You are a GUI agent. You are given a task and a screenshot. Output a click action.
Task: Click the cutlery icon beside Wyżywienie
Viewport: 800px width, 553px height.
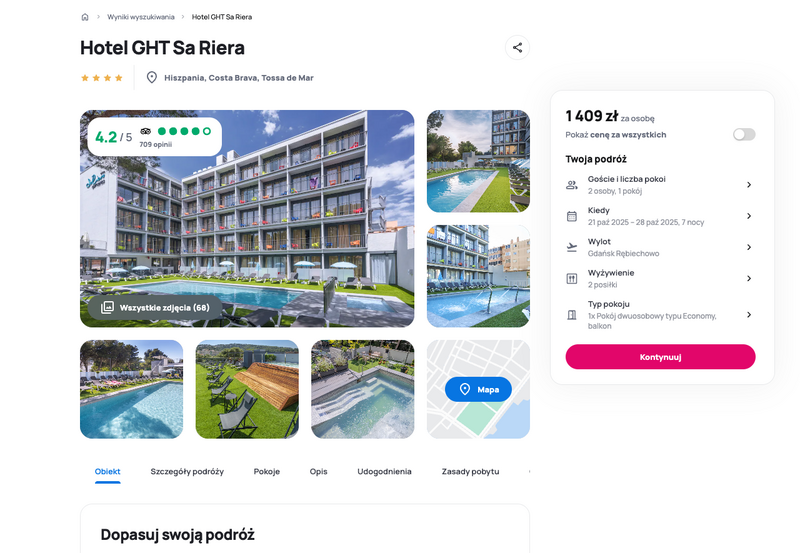[x=572, y=279]
